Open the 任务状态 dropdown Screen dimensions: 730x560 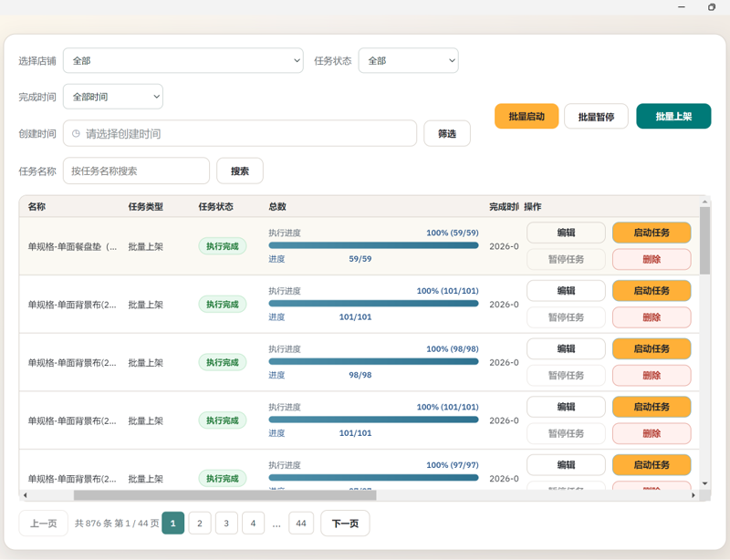[x=408, y=60]
